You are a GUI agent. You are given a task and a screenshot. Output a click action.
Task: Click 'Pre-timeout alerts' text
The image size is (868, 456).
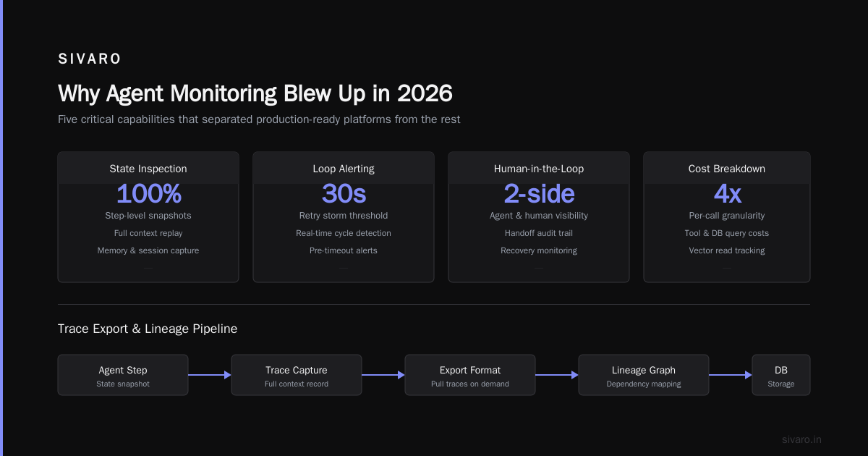pos(344,250)
